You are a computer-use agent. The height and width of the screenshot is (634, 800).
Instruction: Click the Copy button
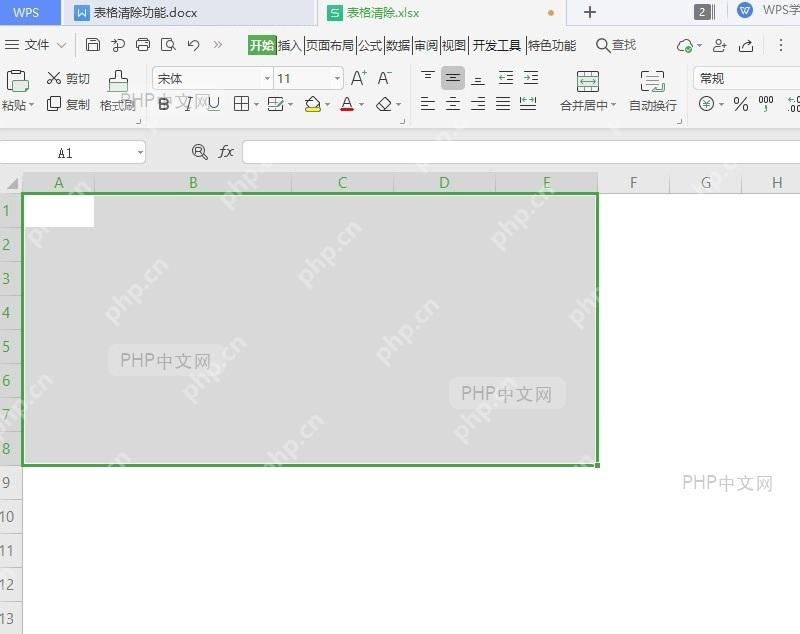click(x=68, y=104)
